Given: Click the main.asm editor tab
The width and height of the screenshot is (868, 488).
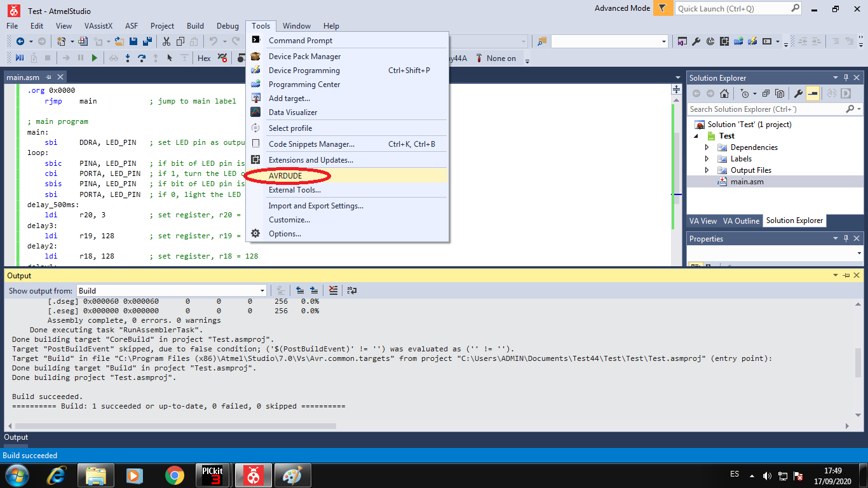Looking at the screenshot, I should (x=23, y=78).
